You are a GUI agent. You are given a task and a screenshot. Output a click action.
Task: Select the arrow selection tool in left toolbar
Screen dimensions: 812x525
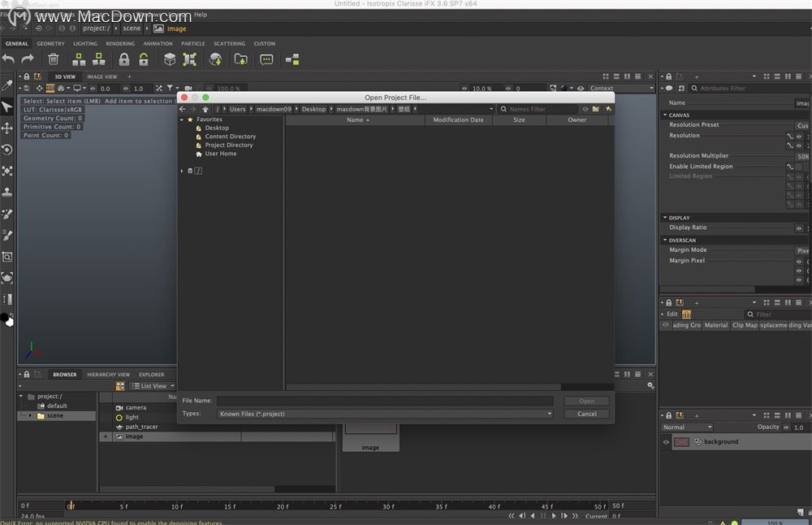tap(7, 106)
